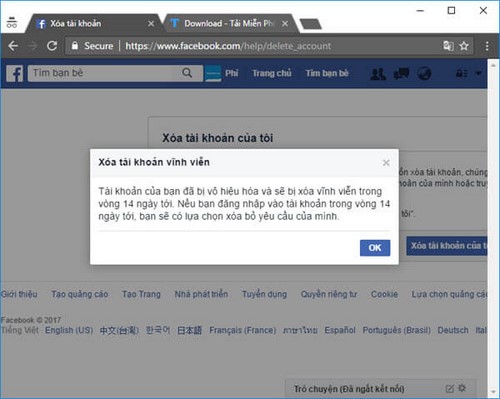Switch language to 日本語
This screenshot has width=500, height=399.
tap(189, 330)
